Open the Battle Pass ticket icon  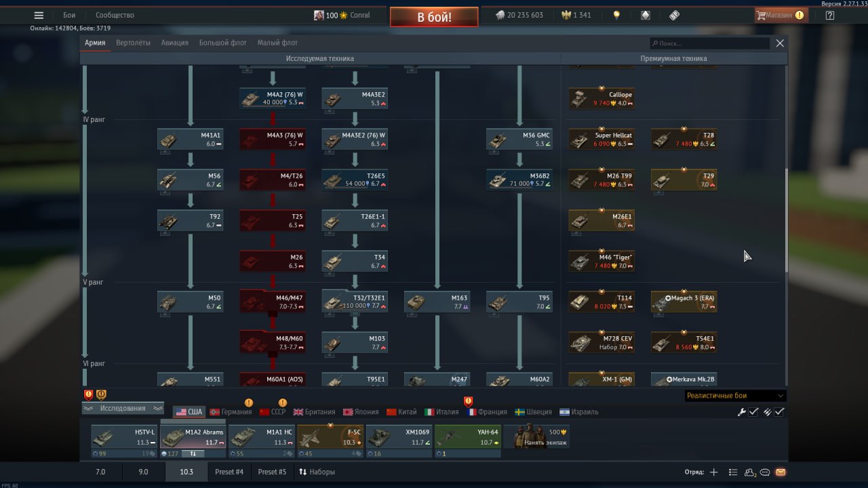674,15
